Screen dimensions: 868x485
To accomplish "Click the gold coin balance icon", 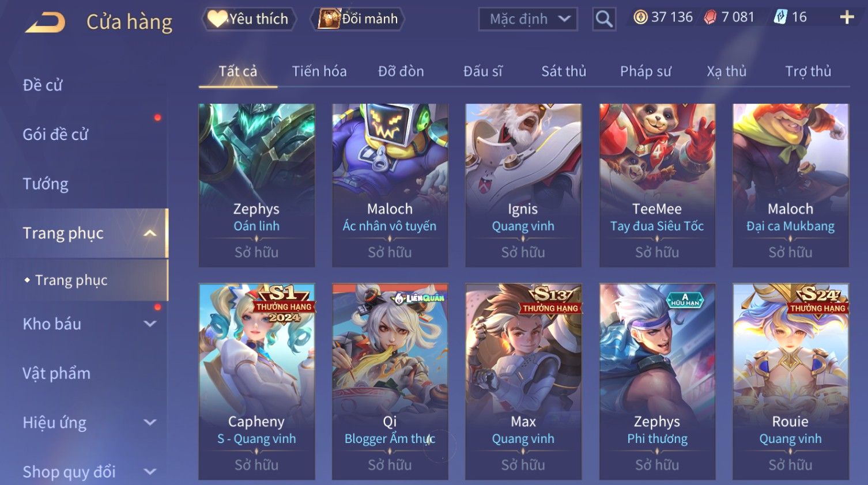I will [x=640, y=17].
